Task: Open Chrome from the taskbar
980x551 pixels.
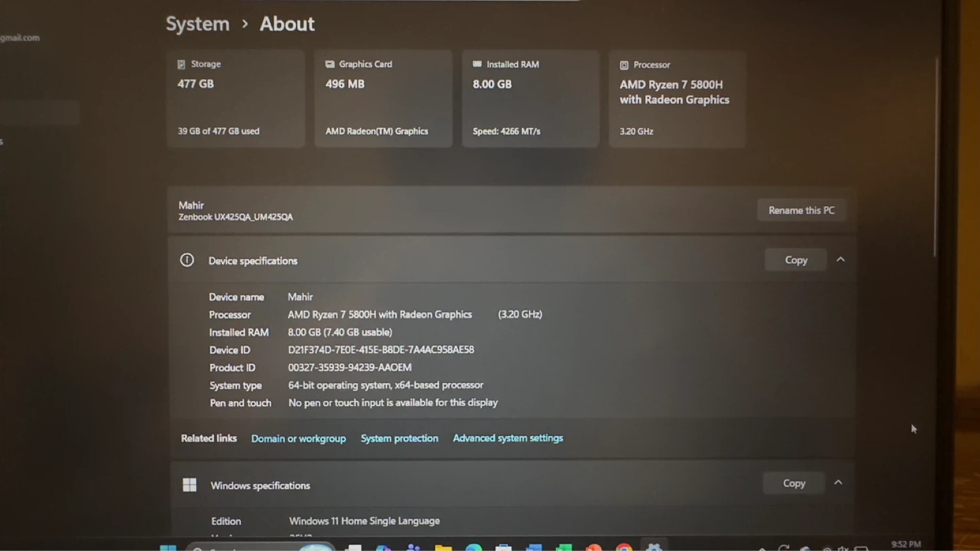Action: coord(624,547)
